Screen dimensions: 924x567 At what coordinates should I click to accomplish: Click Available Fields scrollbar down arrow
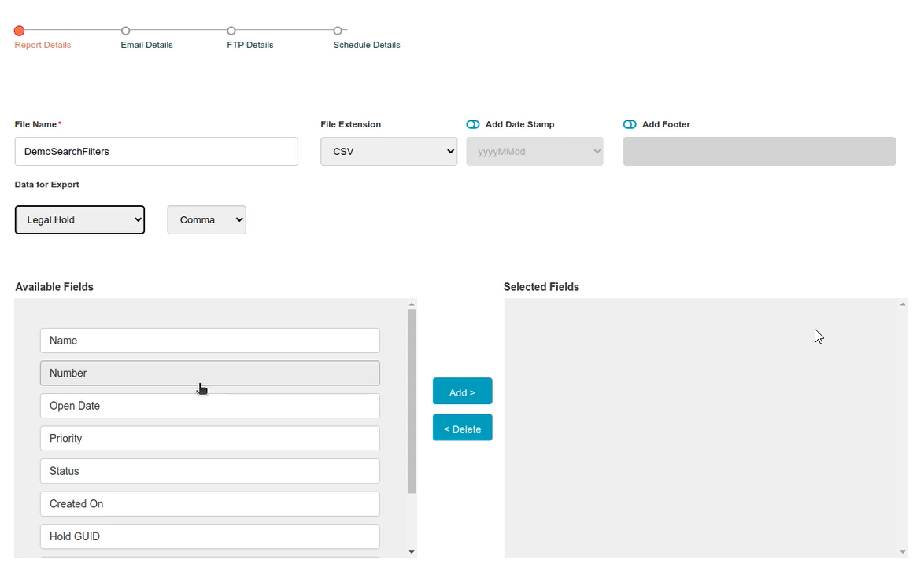pos(412,552)
